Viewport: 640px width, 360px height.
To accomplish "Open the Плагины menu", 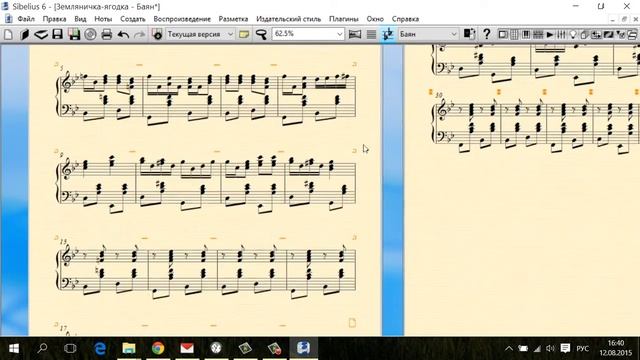I will [x=344, y=19].
